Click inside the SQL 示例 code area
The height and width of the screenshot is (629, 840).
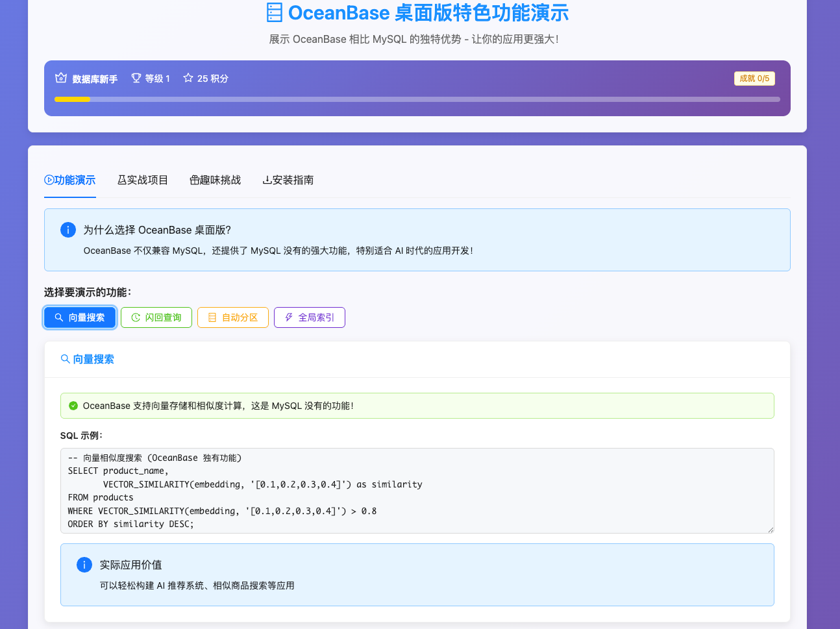pos(417,491)
